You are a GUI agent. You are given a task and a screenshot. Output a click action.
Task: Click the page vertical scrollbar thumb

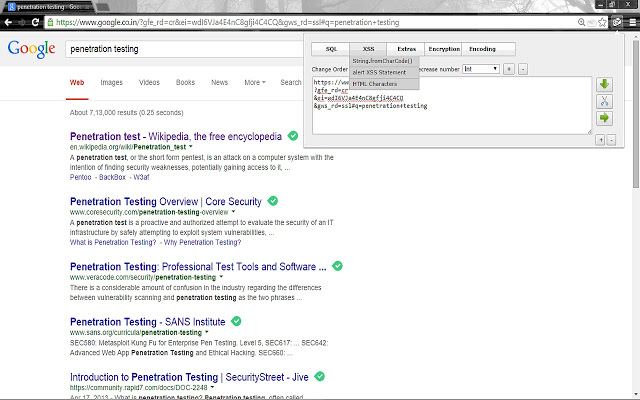[x=636, y=114]
